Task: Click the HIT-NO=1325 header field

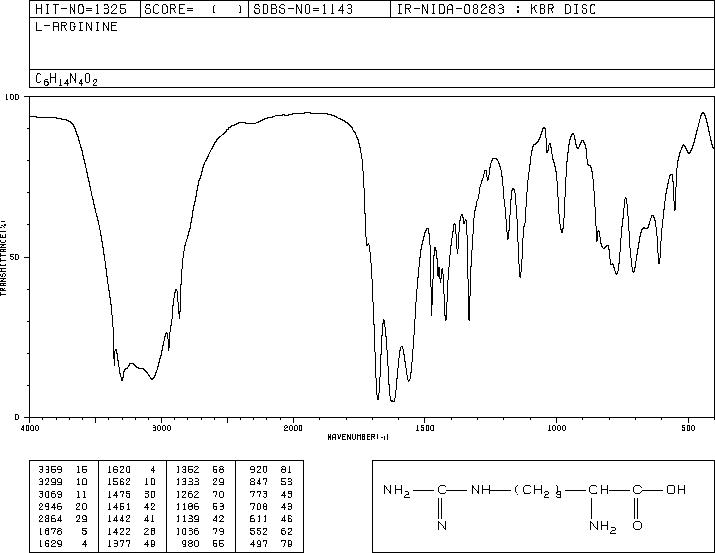Action: coord(85,9)
